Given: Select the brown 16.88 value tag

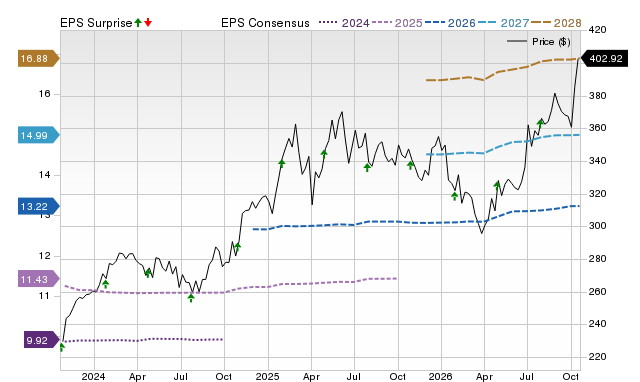Looking at the screenshot, I should click(x=38, y=58).
